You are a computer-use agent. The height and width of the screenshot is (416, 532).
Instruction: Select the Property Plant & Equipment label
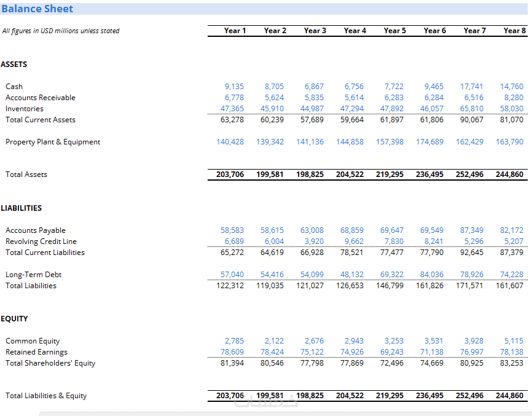pyautogui.click(x=53, y=142)
